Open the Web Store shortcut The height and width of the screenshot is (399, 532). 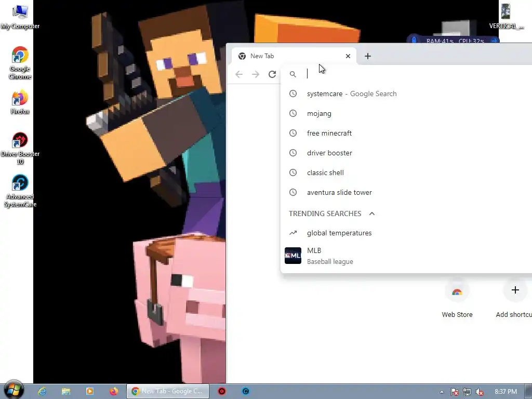457,300
